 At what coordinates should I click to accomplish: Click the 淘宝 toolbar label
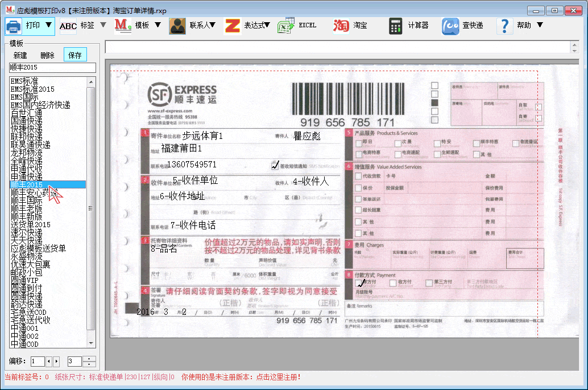[360, 25]
